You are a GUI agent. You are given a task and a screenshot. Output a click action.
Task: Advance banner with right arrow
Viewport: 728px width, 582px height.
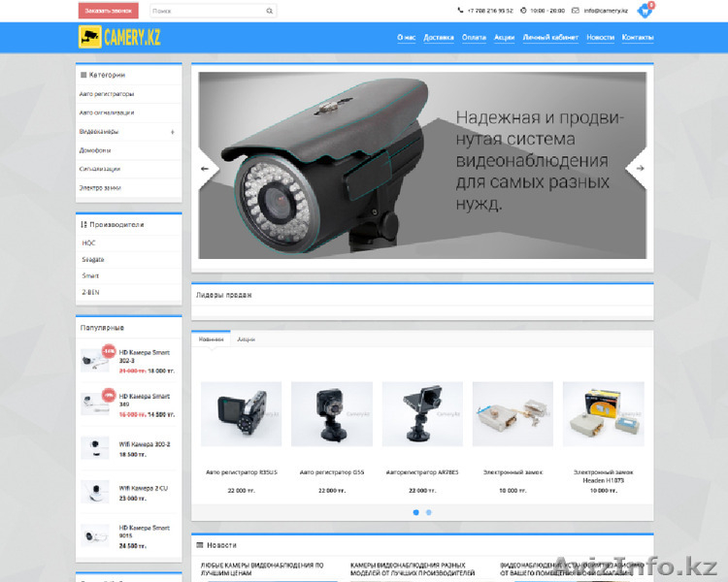pos(640,169)
